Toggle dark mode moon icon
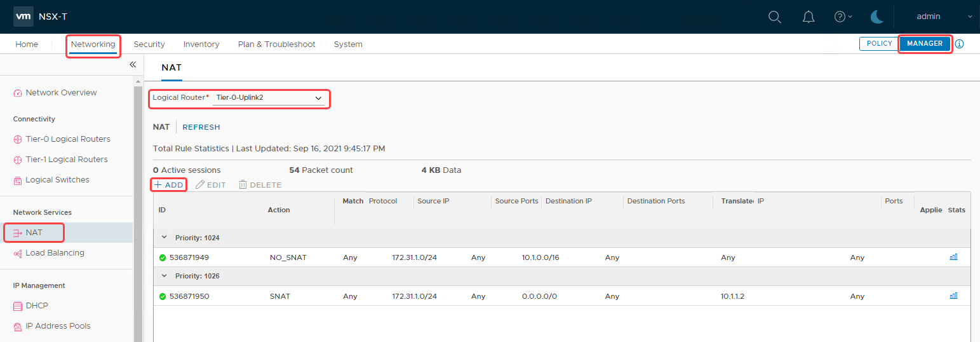This screenshot has width=980, height=342. coord(877,17)
